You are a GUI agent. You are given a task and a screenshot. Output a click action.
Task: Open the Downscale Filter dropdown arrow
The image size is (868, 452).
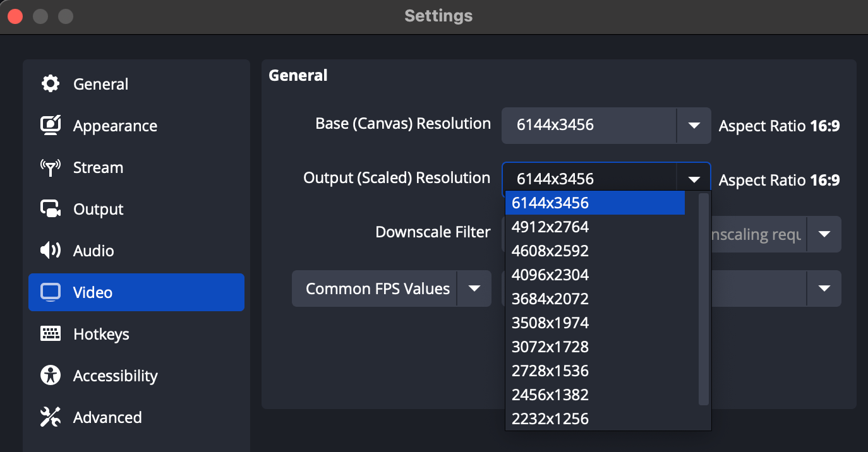click(824, 234)
